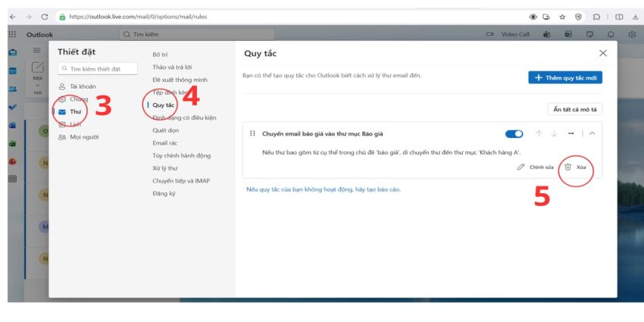Open Calendar app in left rail

click(x=13, y=70)
